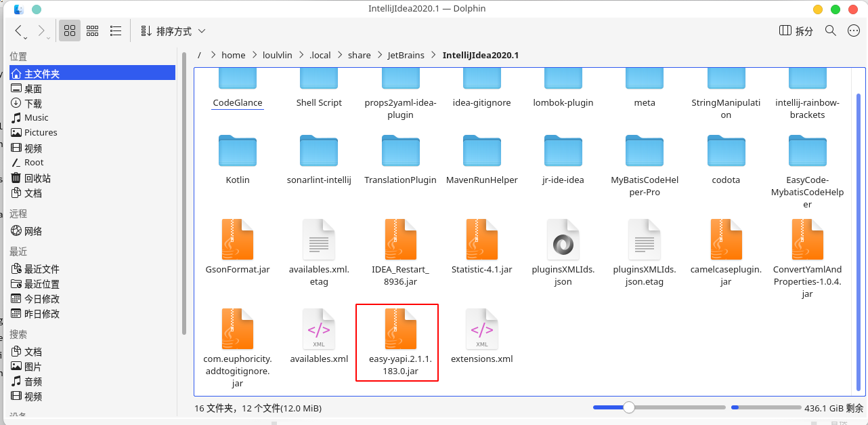
Task: Open the Dolphin hamburger menu
Action: 852,31
